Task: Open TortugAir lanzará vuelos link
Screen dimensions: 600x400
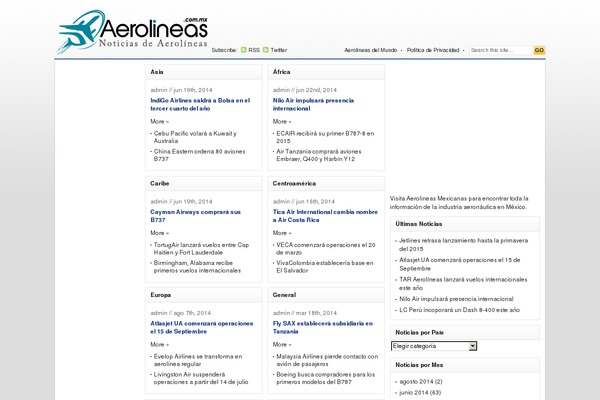Action: pyautogui.click(x=201, y=248)
